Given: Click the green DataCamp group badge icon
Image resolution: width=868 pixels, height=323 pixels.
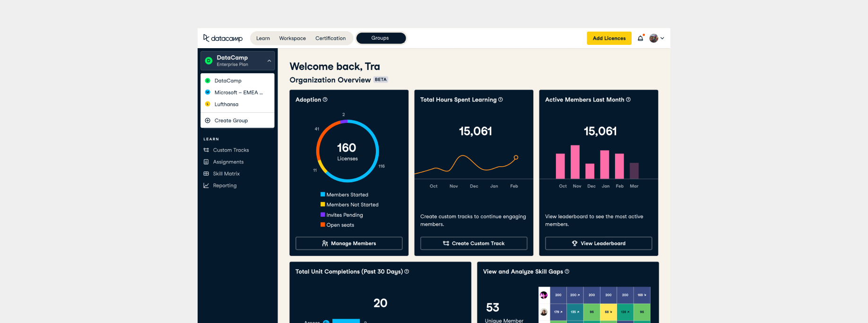Looking at the screenshot, I should coord(208,60).
